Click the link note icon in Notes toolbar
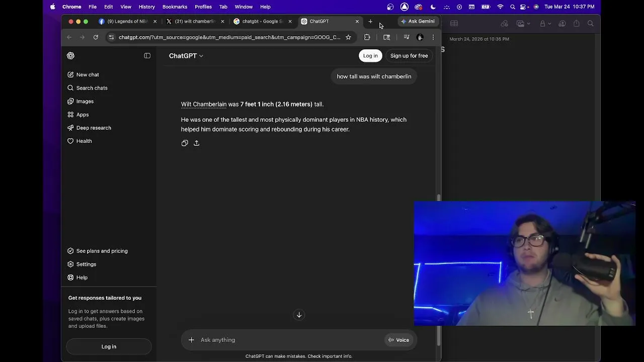This screenshot has height=362, width=644. click(x=505, y=24)
